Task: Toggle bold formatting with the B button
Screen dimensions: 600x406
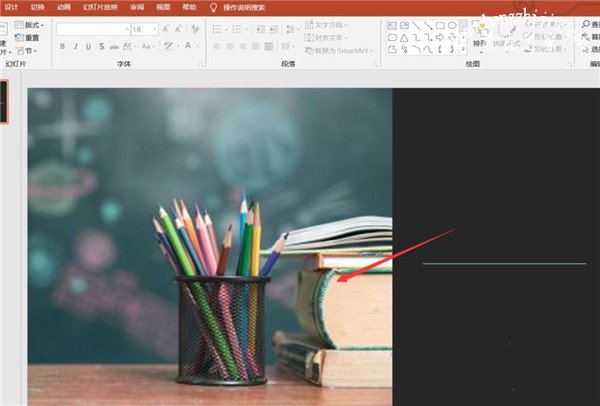Action: click(62, 46)
